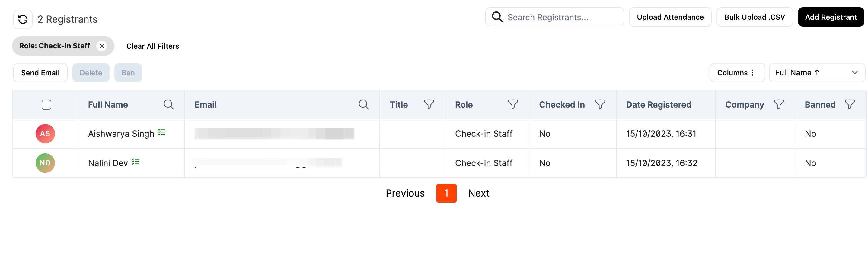Click the checklist icon beside Nalini Dev
Image resolution: width=868 pixels, height=265 pixels.
click(x=136, y=162)
